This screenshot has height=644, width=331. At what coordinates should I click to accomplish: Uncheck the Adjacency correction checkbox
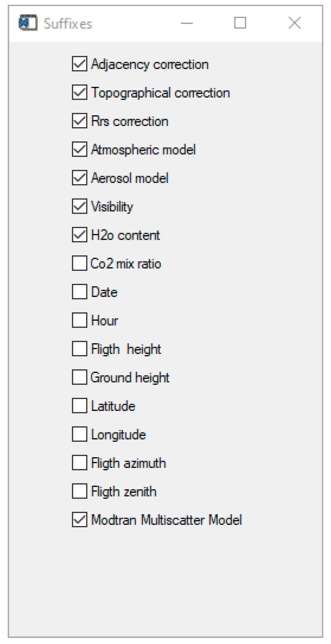79,64
